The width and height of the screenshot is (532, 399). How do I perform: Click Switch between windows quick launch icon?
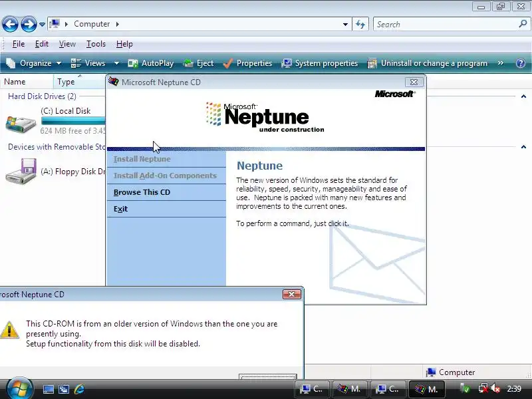pyautogui.click(x=64, y=389)
